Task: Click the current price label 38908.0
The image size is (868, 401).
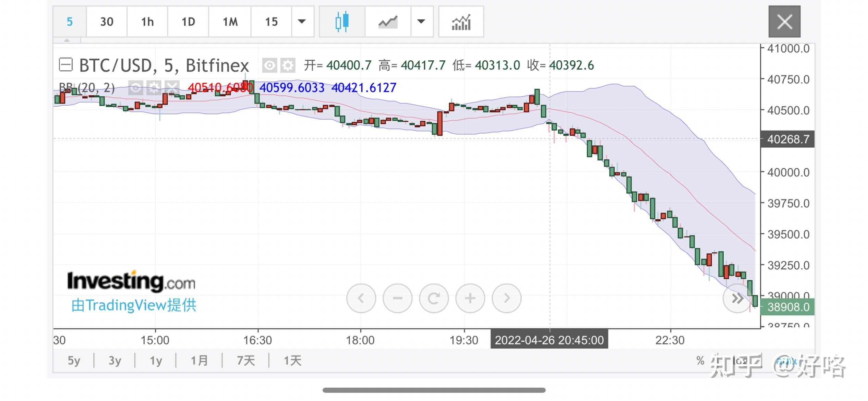Action: (x=787, y=307)
